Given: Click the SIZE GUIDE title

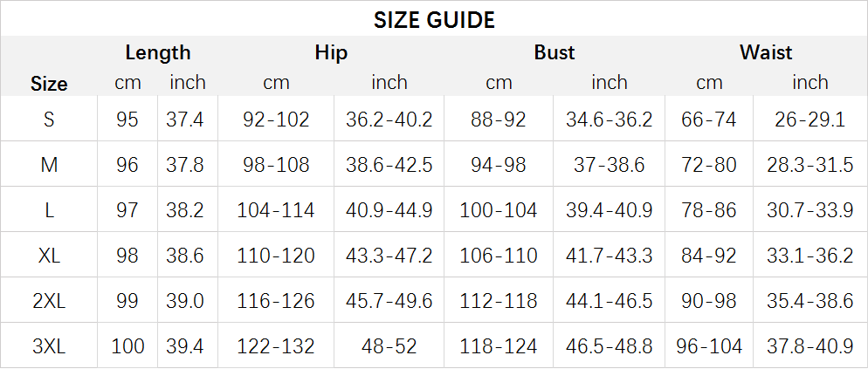Looking at the screenshot, I should tap(434, 20).
